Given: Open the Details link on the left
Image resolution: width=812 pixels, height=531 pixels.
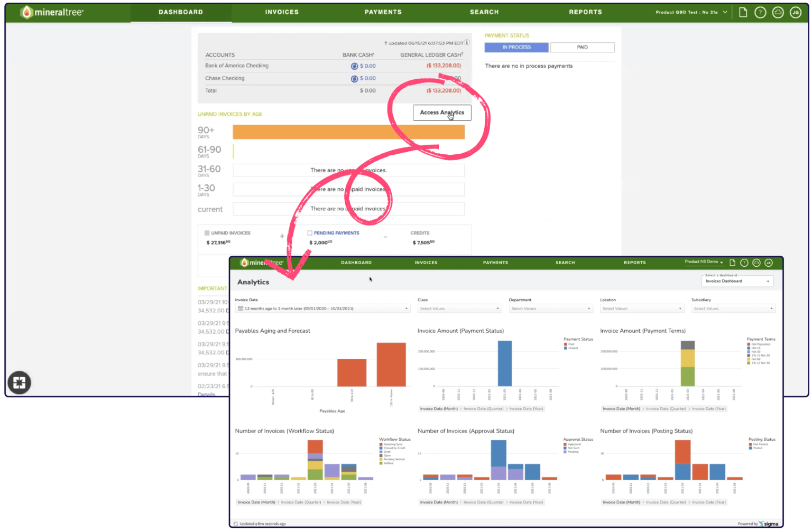Looking at the screenshot, I should [206, 394].
